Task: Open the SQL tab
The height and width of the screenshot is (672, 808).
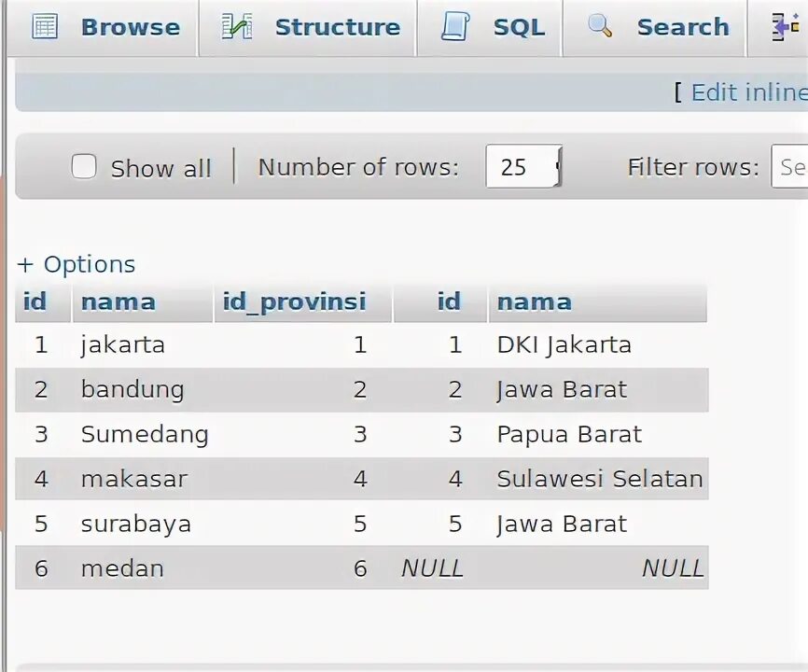Action: tap(490, 27)
